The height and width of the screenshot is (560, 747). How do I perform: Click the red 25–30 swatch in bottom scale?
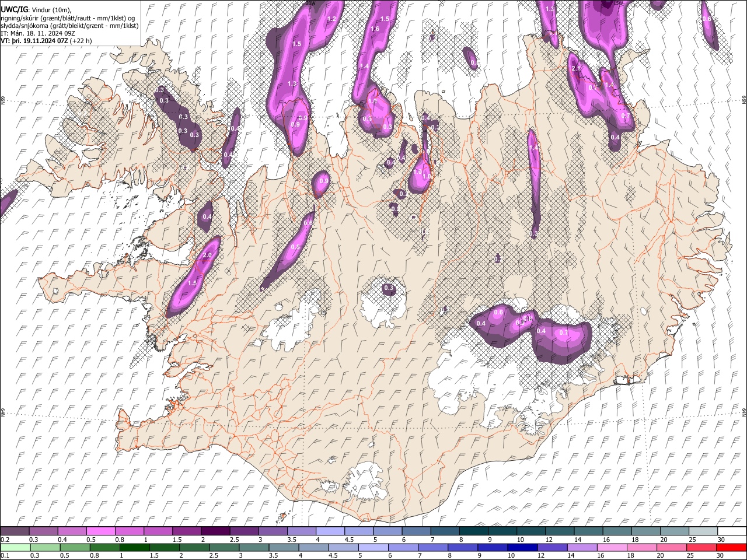pyautogui.click(x=702, y=547)
